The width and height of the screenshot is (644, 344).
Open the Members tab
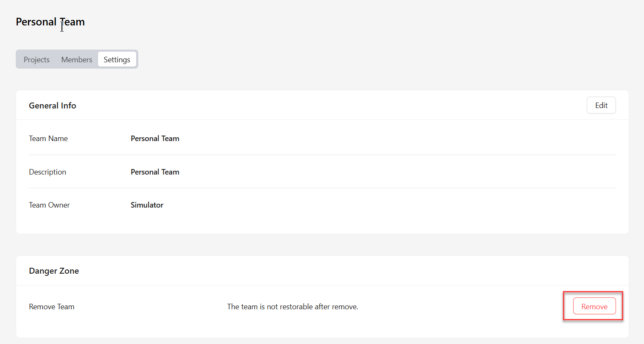tap(77, 60)
